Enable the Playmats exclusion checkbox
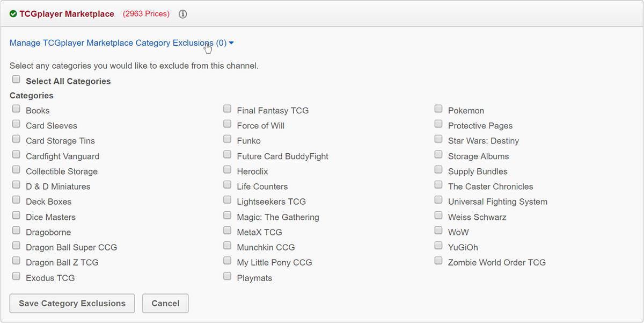 228,276
